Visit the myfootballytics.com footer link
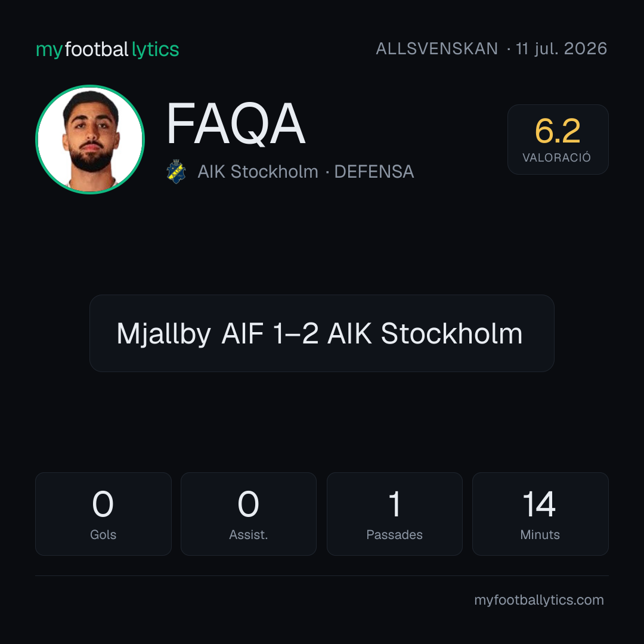644x644 pixels. click(x=539, y=600)
